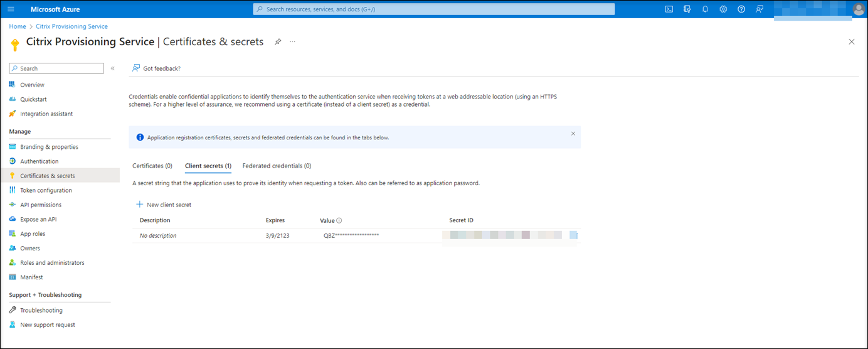Dismiss the information banner
The height and width of the screenshot is (349, 868).
click(x=573, y=134)
